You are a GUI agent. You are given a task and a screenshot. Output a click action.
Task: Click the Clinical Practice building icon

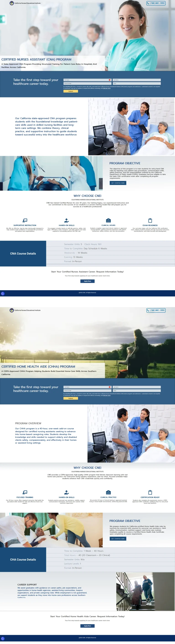(108, 492)
